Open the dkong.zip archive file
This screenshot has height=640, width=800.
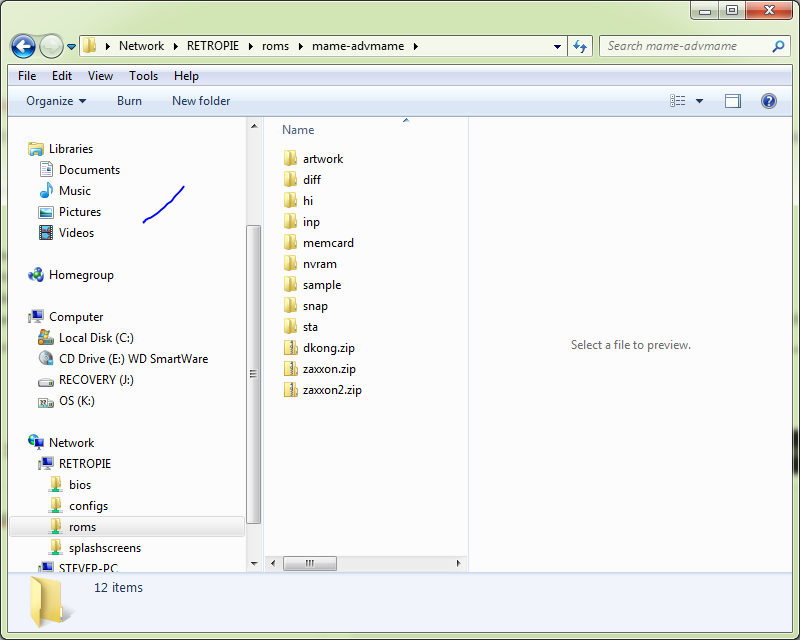[x=329, y=348]
